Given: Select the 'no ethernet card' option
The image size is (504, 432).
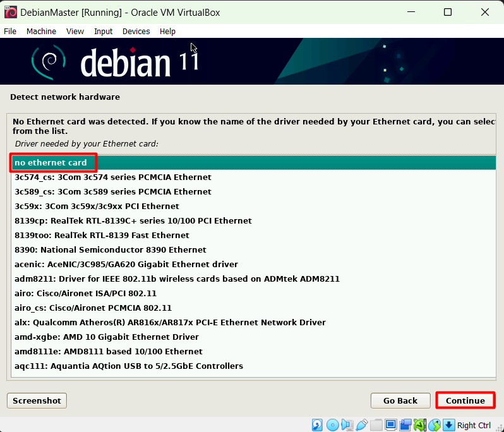Looking at the screenshot, I should [253, 163].
